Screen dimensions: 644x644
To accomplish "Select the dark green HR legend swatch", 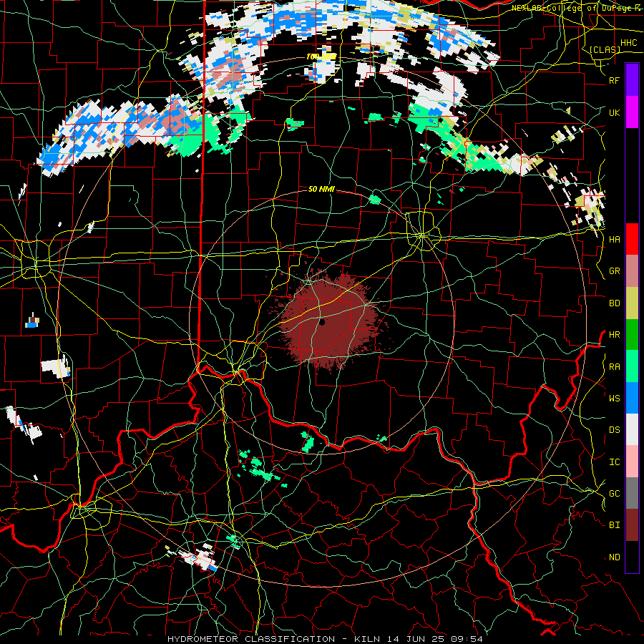I will [x=632, y=334].
